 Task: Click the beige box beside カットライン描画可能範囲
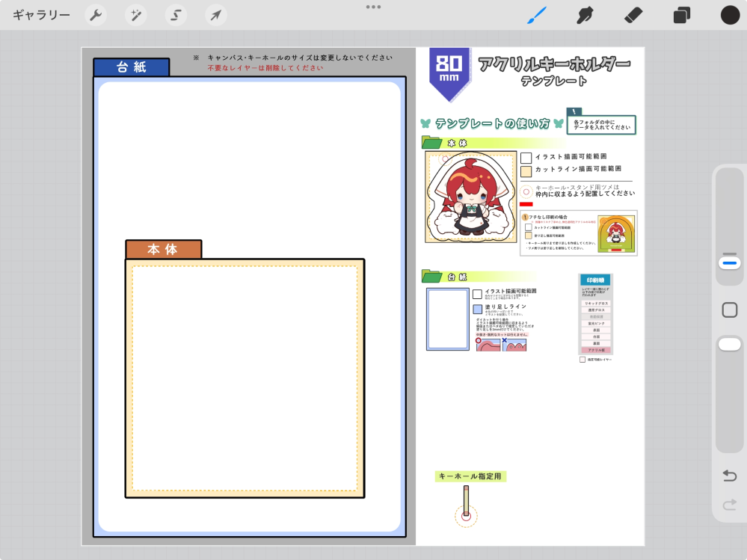pos(526,171)
